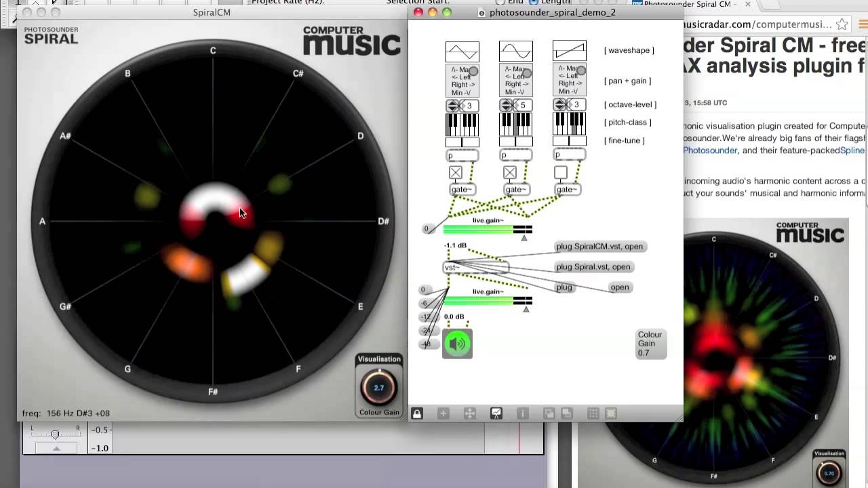Viewport: 868px width, 488px height.
Task: Click the 'plug' message box
Action: (x=564, y=287)
